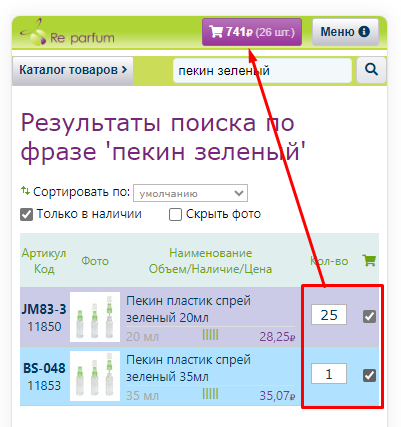The image size is (401, 427).
Task: Click stock bars indicator in 35 мл row
Action: coord(210,394)
